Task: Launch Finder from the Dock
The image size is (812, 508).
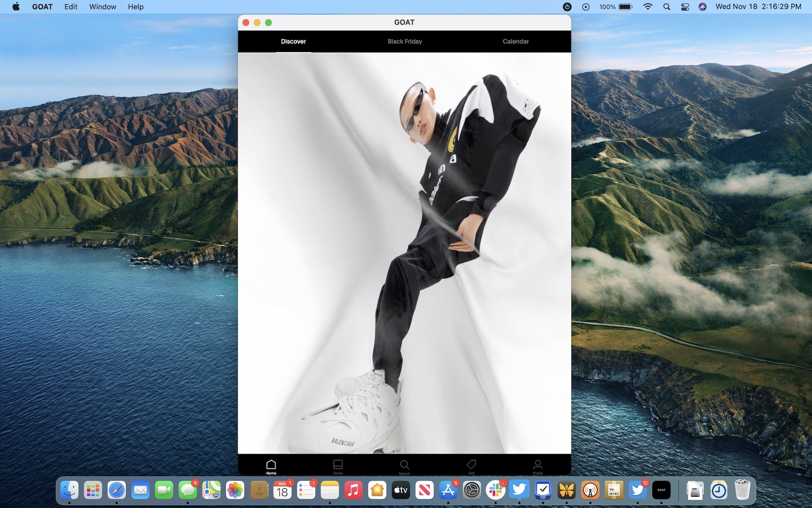Action: pyautogui.click(x=70, y=491)
